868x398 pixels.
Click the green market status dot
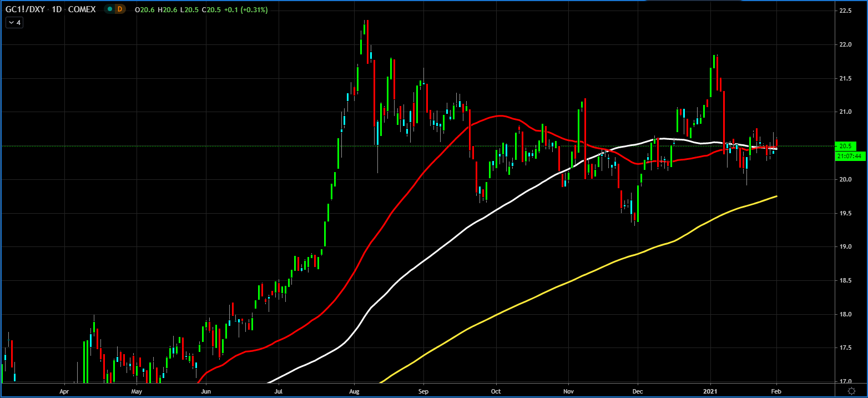click(x=110, y=9)
